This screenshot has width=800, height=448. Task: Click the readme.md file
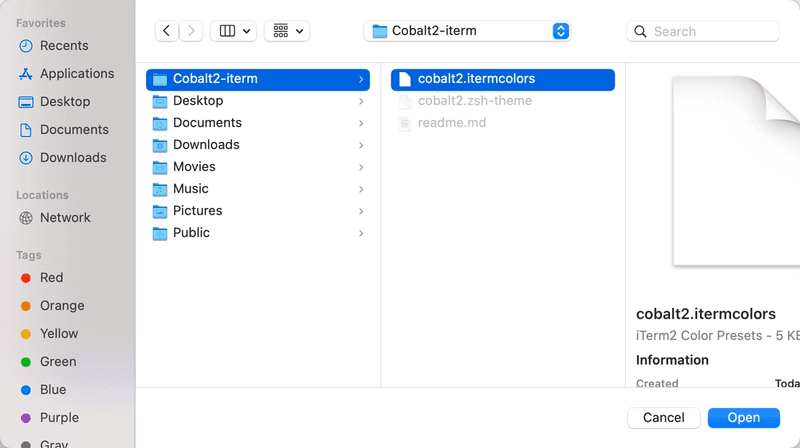503,123
